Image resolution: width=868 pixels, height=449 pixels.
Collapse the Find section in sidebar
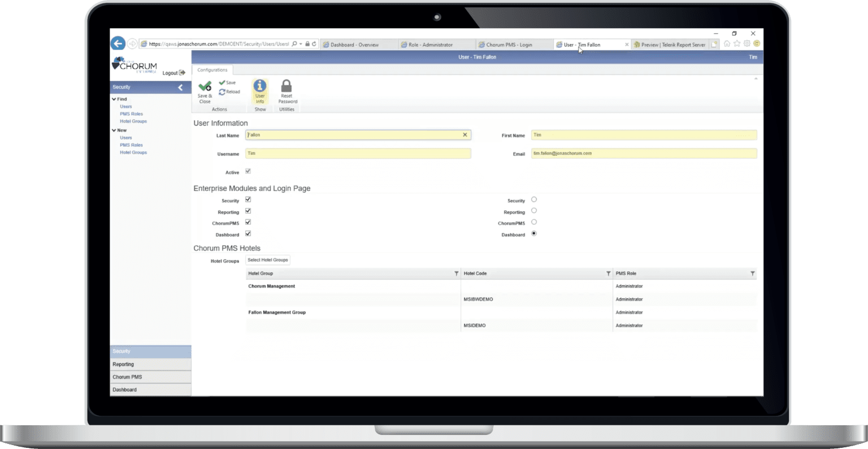coord(114,98)
